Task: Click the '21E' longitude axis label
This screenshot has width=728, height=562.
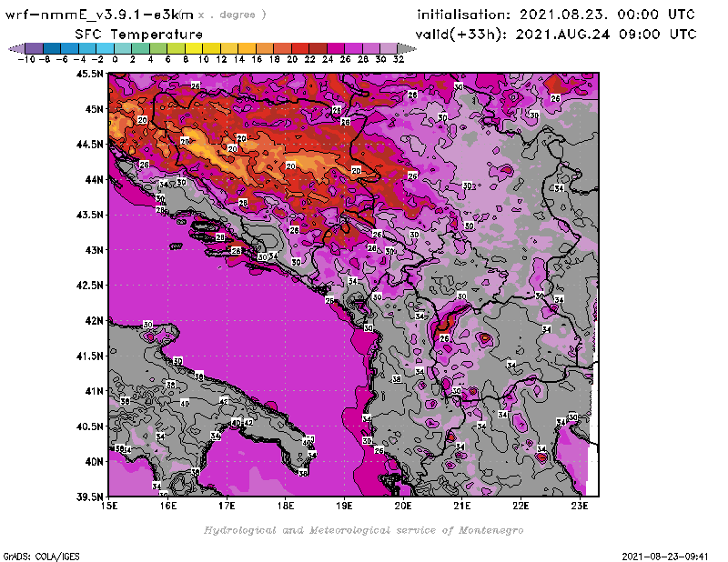Action: click(x=462, y=506)
